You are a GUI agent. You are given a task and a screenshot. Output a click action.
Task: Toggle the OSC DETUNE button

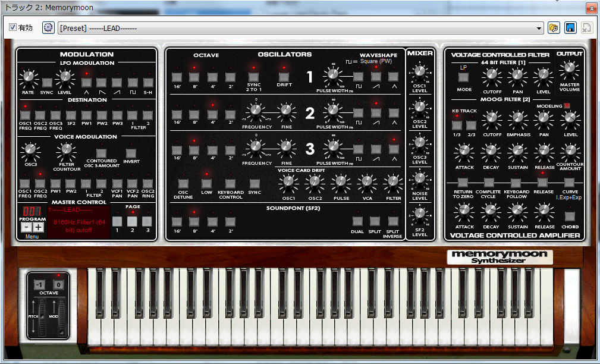tap(183, 184)
